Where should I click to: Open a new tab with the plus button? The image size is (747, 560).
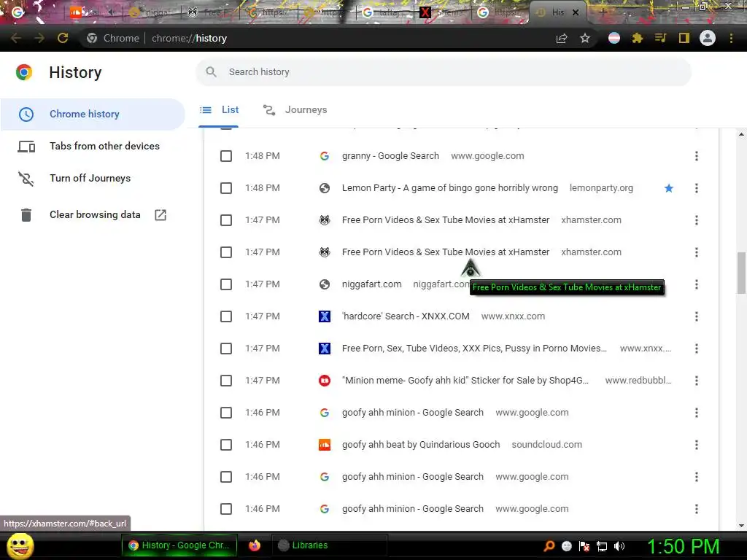[602, 12]
